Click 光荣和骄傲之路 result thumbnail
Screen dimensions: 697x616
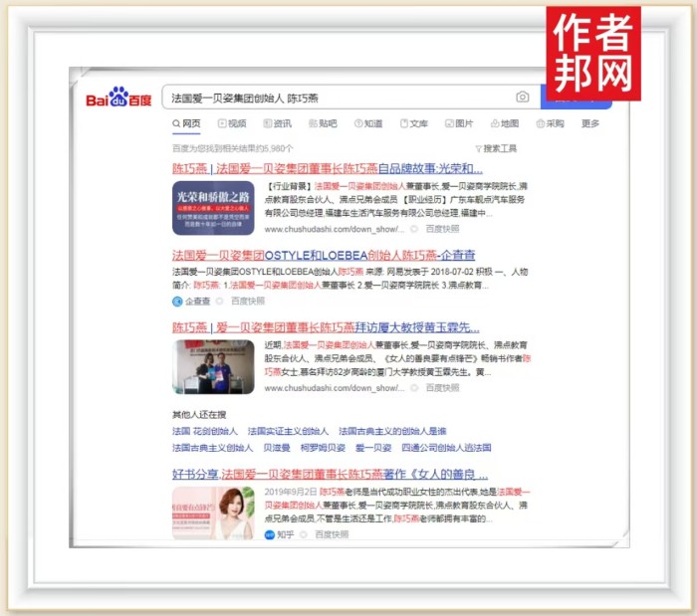[x=213, y=208]
